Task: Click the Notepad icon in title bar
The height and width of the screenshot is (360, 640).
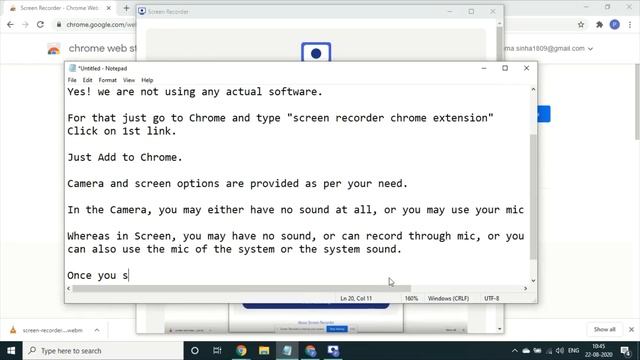Action: [72, 68]
